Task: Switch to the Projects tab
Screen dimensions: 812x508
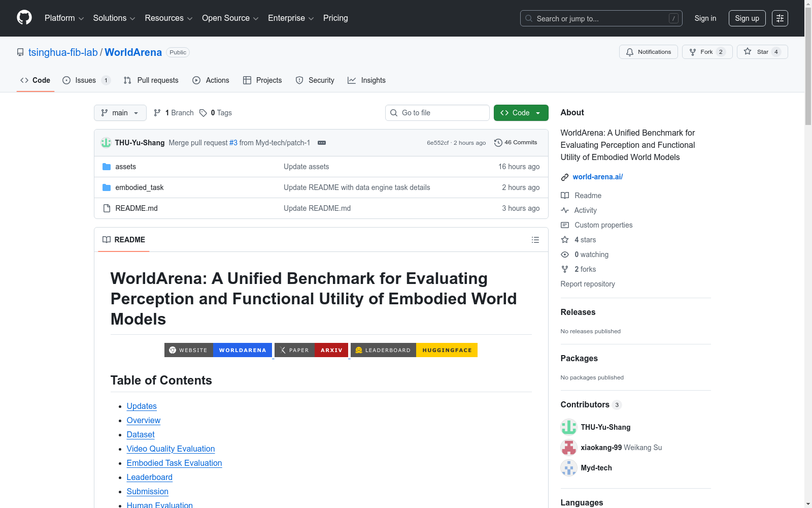Action: [x=262, y=80]
